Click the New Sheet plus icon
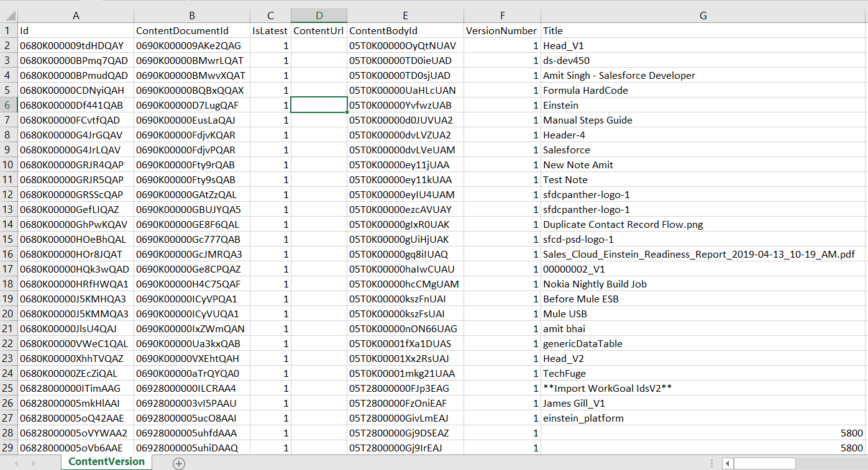Viewport: 868px width, 470px height. pos(179,463)
